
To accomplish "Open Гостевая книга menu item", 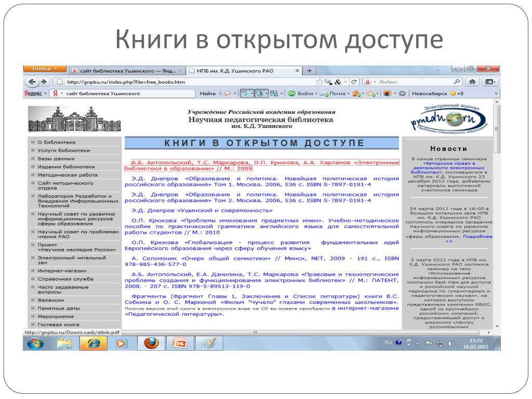I will click(58, 325).
